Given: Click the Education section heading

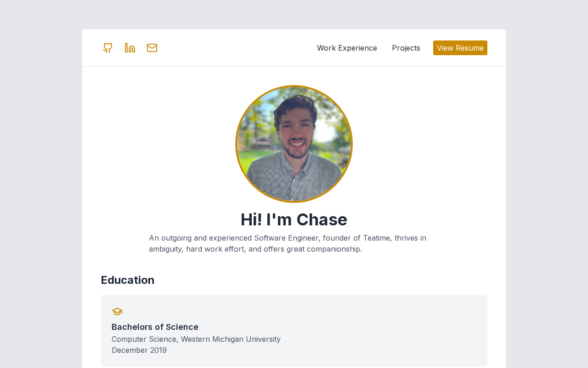Looking at the screenshot, I should pyautogui.click(x=128, y=280).
